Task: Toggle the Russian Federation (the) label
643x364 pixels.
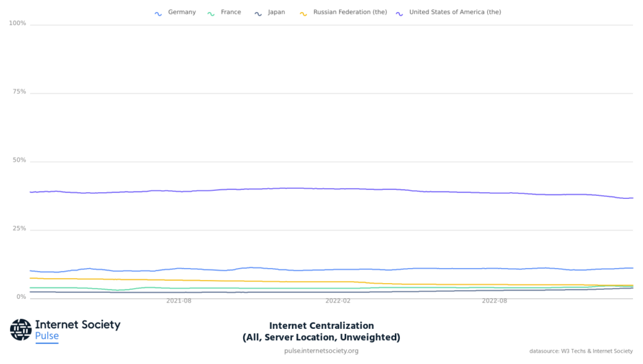Action: coord(350,13)
